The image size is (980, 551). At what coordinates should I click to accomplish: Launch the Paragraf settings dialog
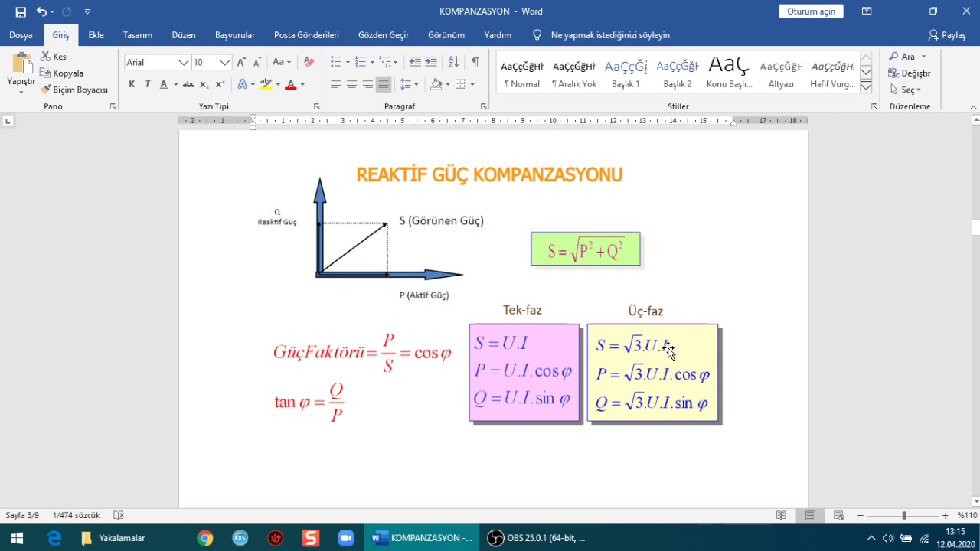pos(484,106)
